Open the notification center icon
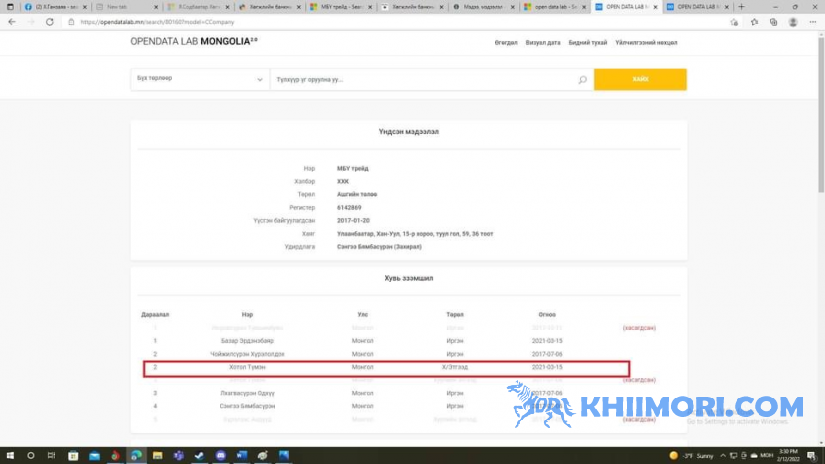The image size is (825, 464). (x=811, y=456)
